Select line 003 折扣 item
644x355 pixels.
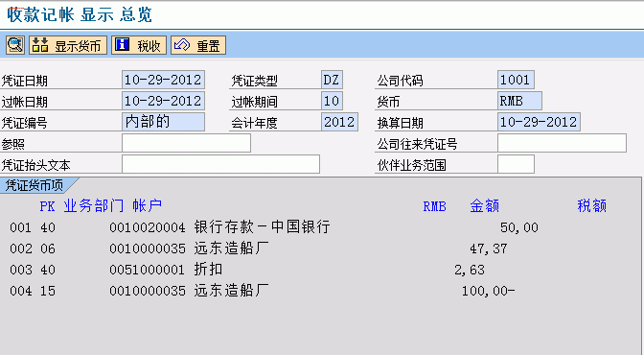click(x=247, y=270)
